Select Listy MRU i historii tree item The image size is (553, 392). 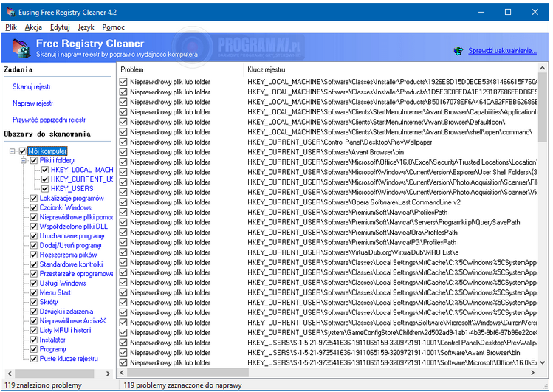point(65,331)
